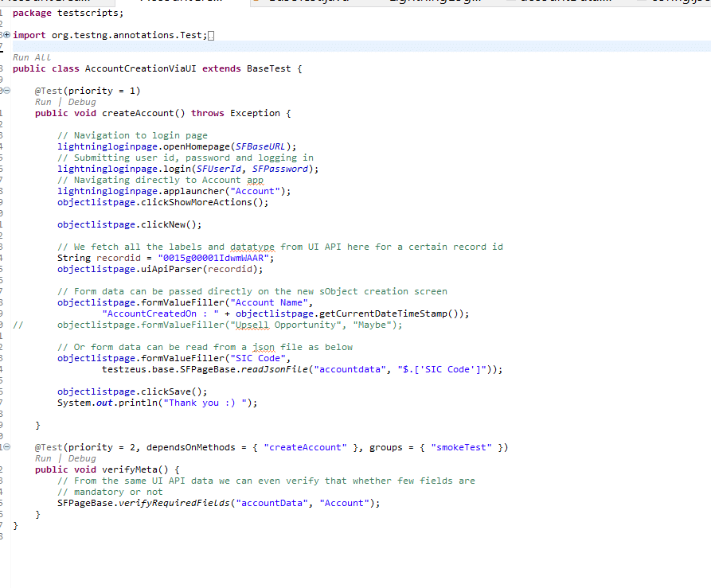The image size is (711, 588).
Task: Click the '// mandatory or not' comment
Action: click(x=110, y=492)
